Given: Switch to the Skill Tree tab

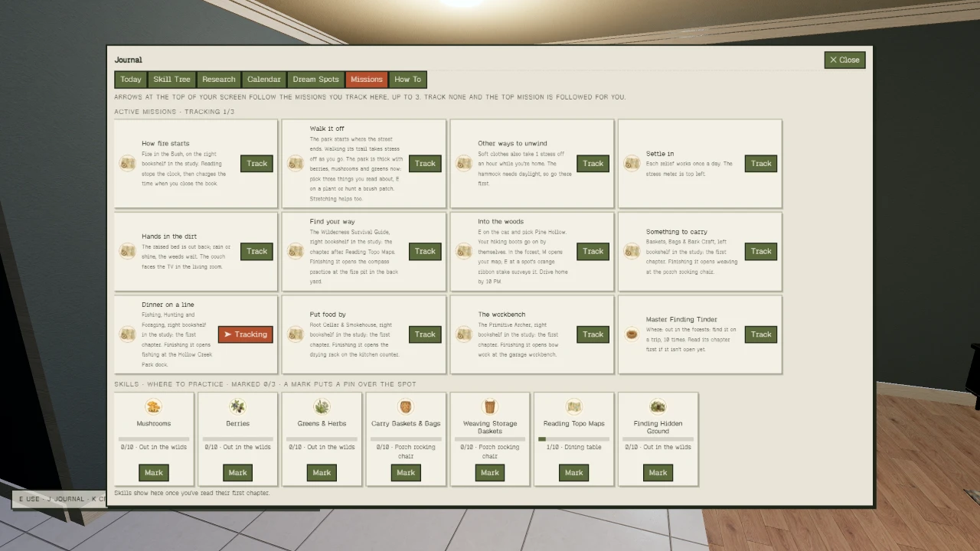Looking at the screenshot, I should pyautogui.click(x=171, y=80).
